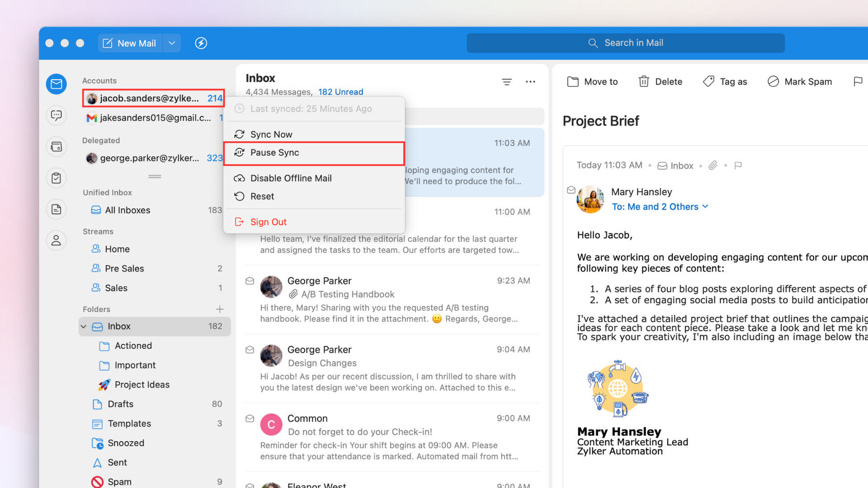Open the Tasks clipboard sidebar icon
This screenshot has height=488, width=868.
[x=56, y=178]
